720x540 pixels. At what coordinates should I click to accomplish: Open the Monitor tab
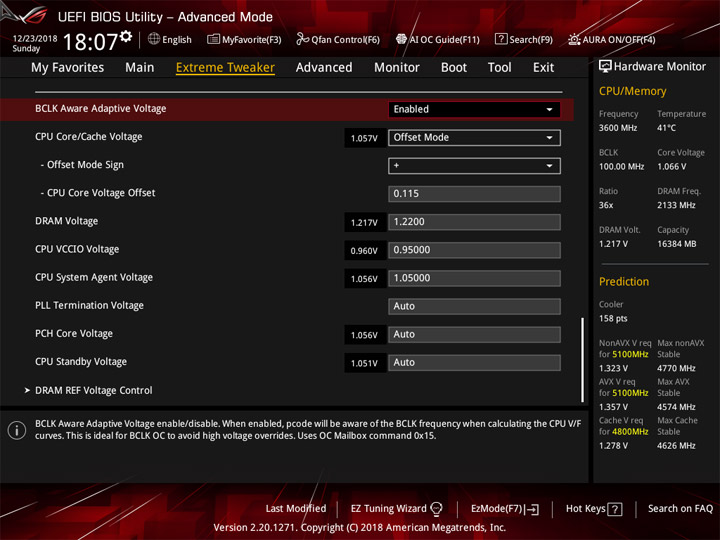click(397, 68)
